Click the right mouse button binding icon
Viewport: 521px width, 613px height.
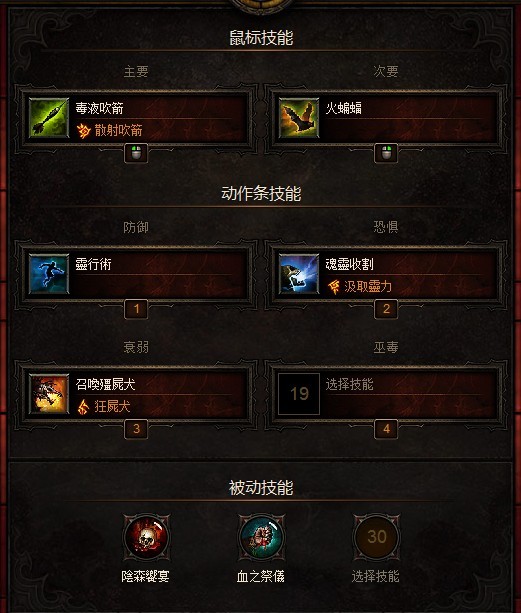click(386, 153)
